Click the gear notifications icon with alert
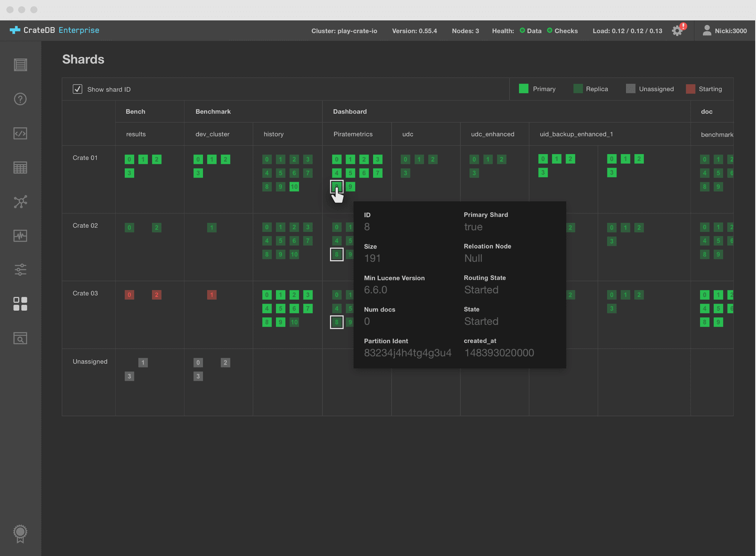Image resolution: width=756 pixels, height=556 pixels. (x=677, y=31)
